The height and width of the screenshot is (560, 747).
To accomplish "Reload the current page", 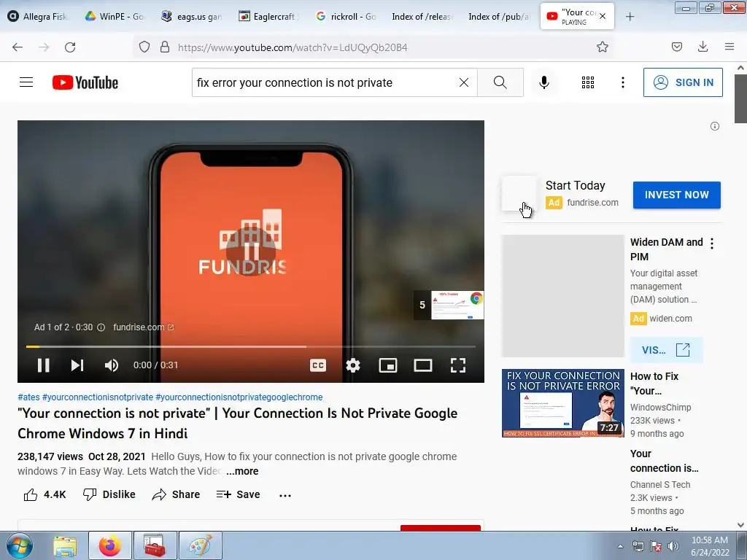I will 70,47.
